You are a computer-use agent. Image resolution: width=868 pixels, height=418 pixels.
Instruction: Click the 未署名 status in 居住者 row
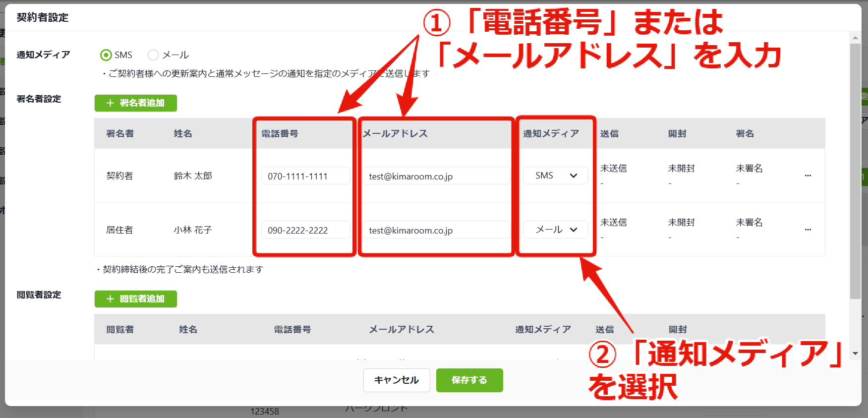point(750,223)
